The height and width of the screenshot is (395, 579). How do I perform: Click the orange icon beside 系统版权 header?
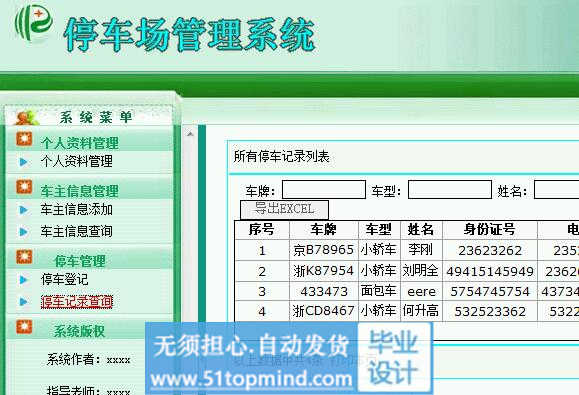click(x=24, y=327)
